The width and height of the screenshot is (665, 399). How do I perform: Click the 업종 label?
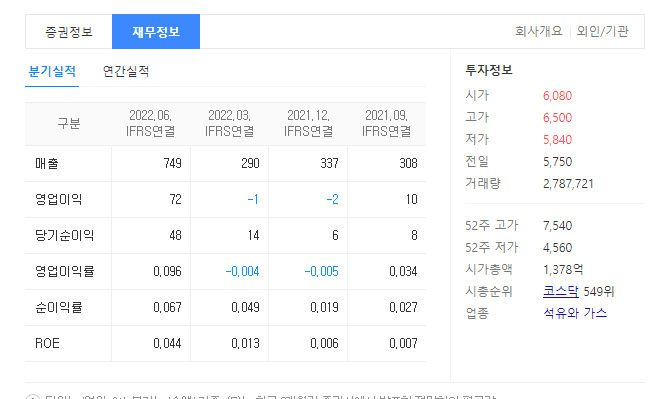[x=477, y=313]
